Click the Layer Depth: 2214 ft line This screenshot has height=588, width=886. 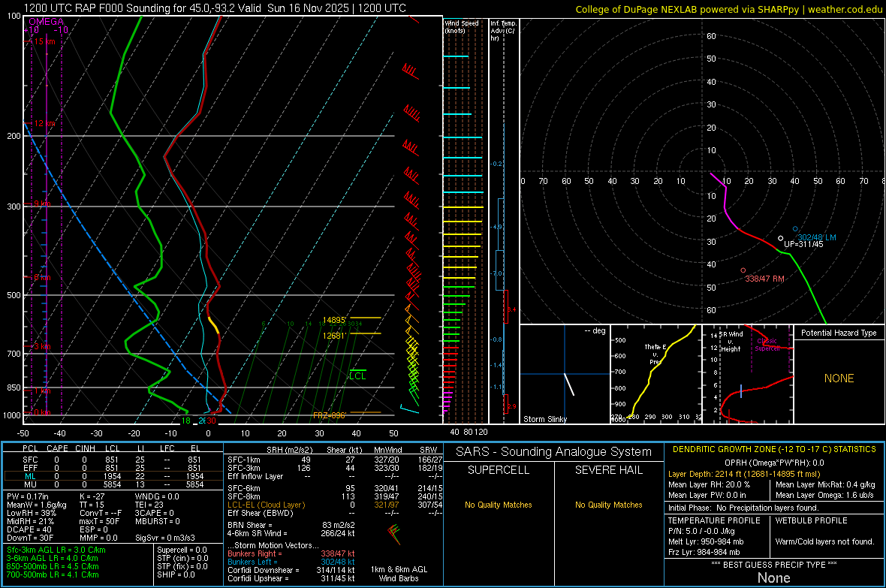(x=744, y=475)
